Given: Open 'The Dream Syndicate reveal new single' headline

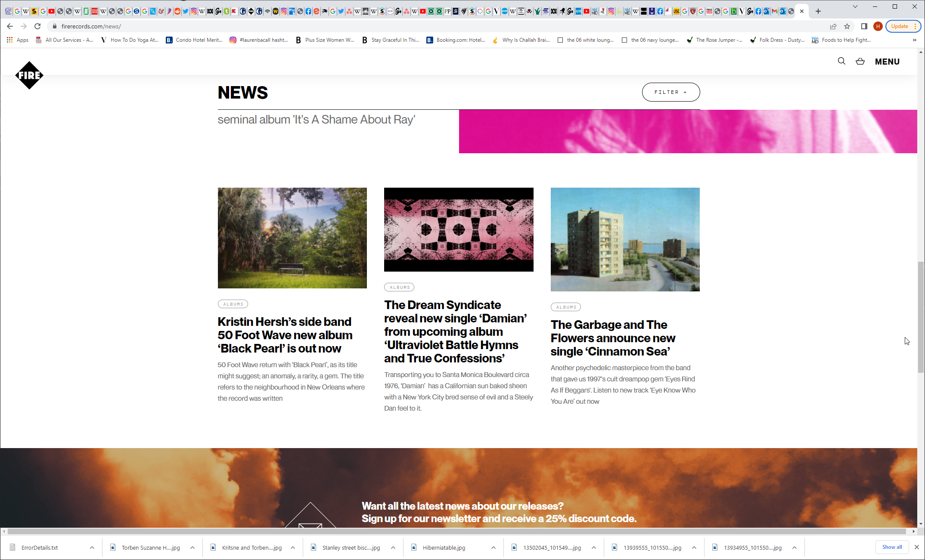Looking at the screenshot, I should (455, 331).
